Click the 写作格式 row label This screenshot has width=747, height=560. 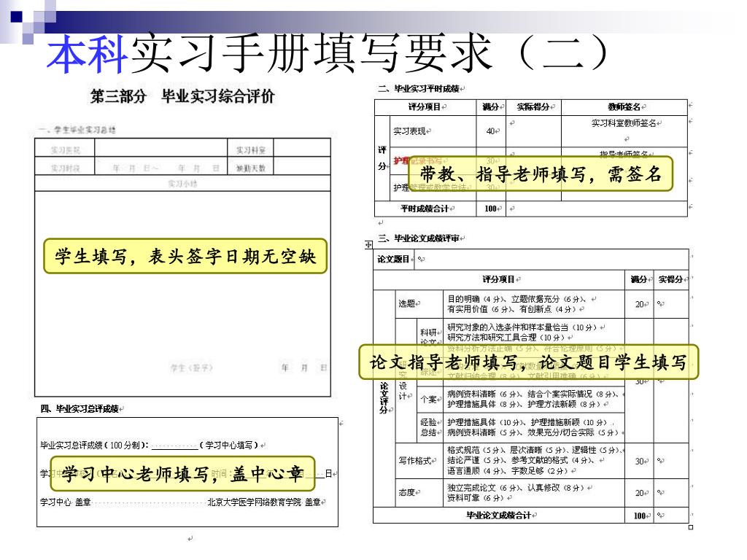pos(415,461)
